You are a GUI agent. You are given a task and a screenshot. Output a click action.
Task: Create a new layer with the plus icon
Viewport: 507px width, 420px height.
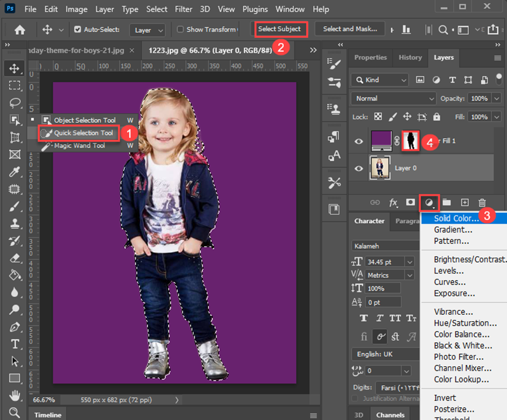[465, 203]
